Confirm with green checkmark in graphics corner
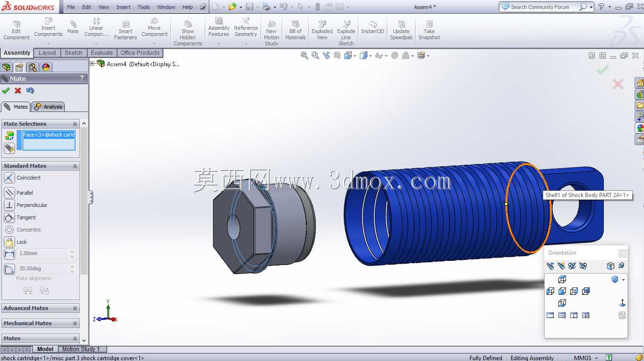This screenshot has width=644, height=361. pos(602,70)
